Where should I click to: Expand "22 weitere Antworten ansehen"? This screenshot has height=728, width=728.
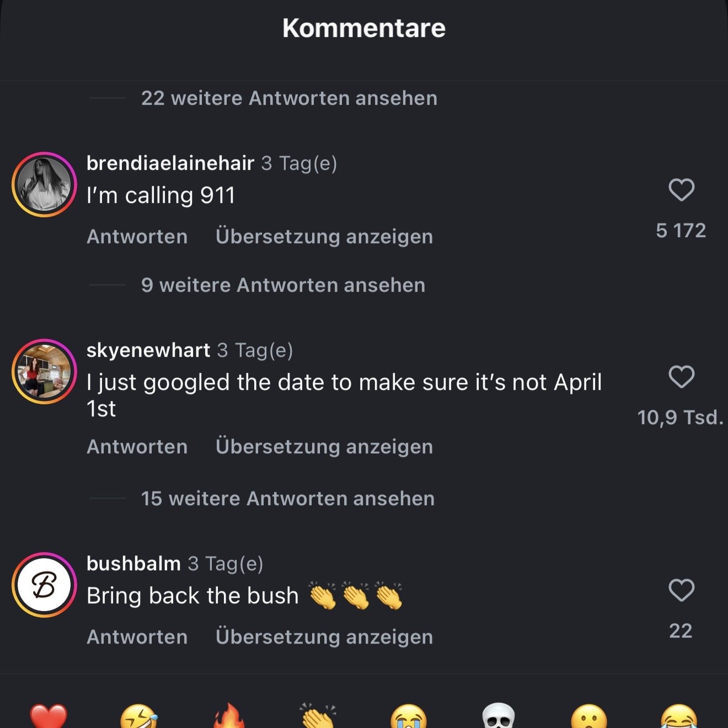coord(289,98)
